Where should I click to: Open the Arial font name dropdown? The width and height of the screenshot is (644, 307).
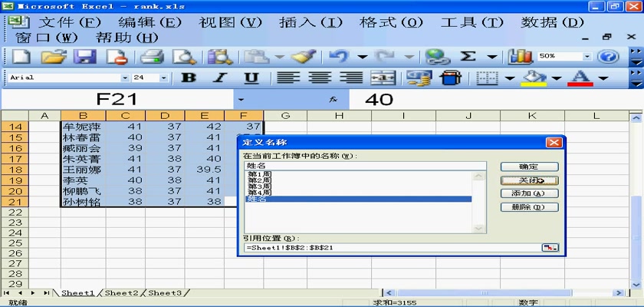[125, 78]
